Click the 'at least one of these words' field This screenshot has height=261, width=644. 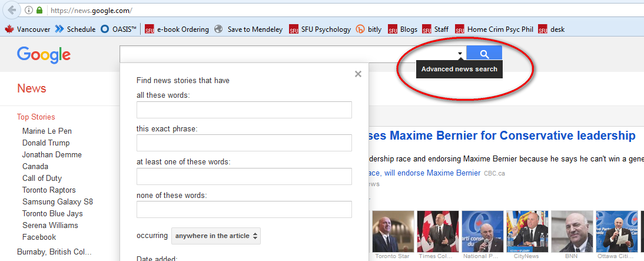pyautogui.click(x=244, y=176)
